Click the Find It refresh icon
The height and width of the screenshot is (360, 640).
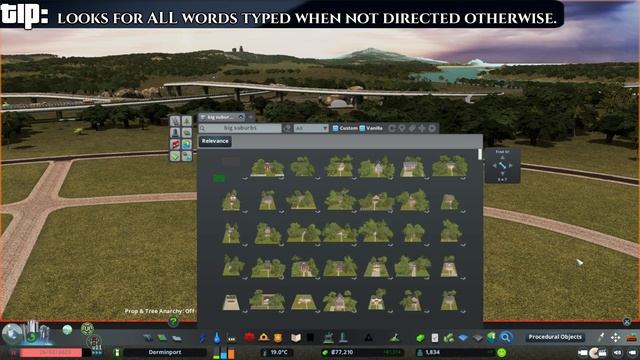point(392,128)
